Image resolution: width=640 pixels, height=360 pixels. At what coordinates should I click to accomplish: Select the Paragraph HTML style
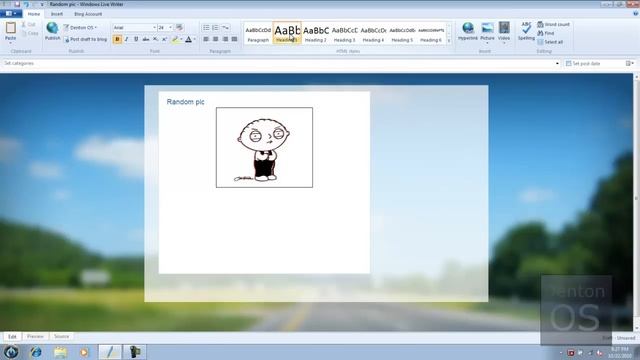click(x=258, y=33)
